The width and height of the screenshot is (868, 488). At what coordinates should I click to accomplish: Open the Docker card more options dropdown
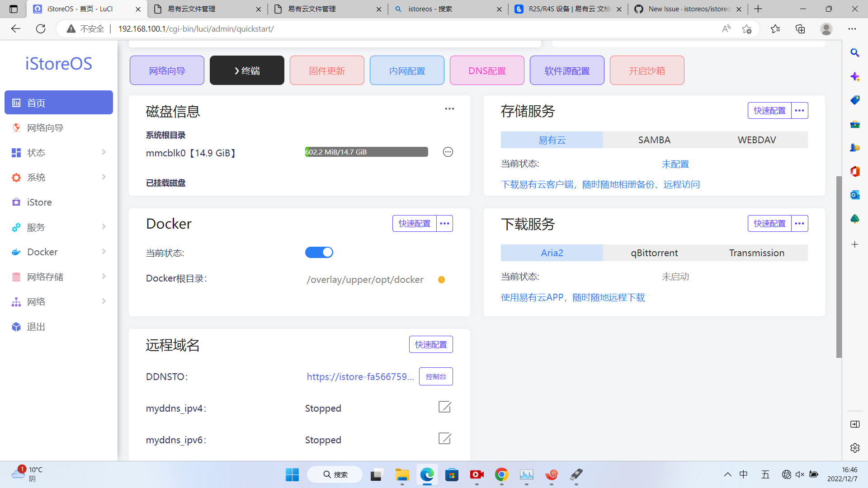coord(444,224)
